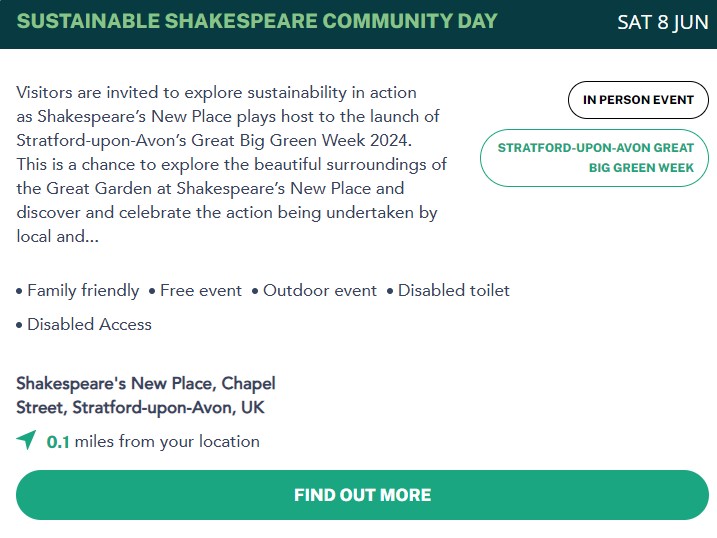Open the Find Out More button
Image resolution: width=717 pixels, height=538 pixels.
click(362, 495)
